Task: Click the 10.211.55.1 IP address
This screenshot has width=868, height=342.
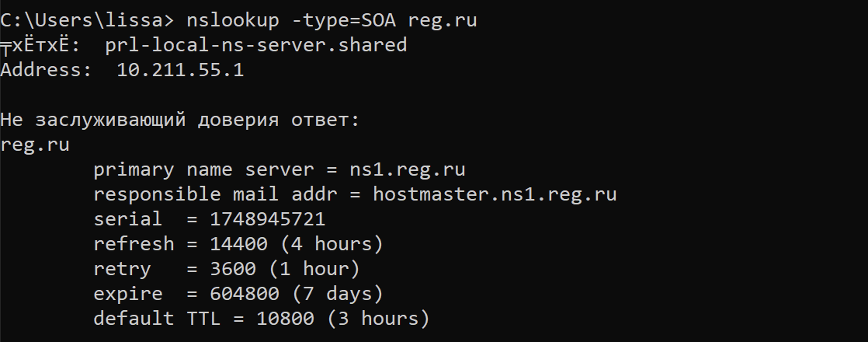Action: click(180, 70)
